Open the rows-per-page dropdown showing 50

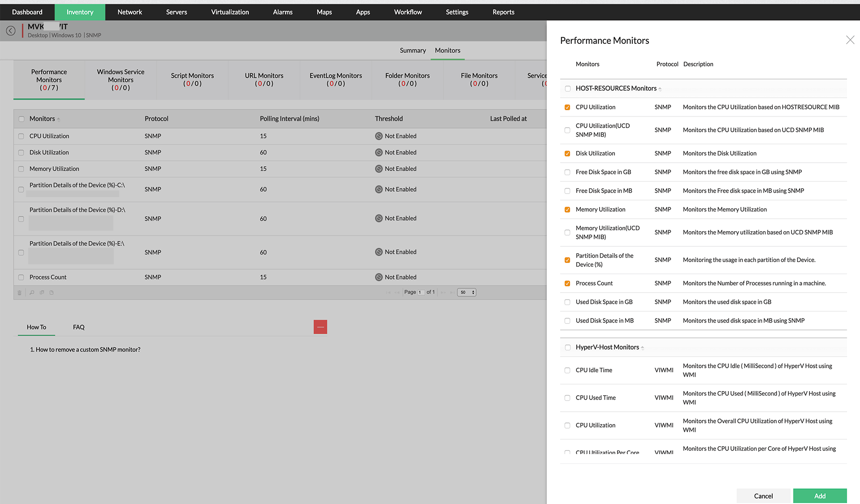pyautogui.click(x=466, y=293)
